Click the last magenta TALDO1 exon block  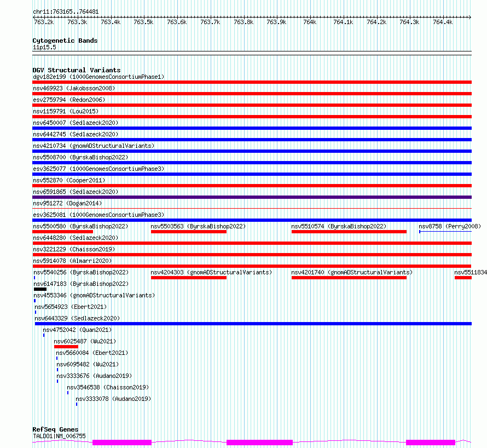click(x=431, y=443)
